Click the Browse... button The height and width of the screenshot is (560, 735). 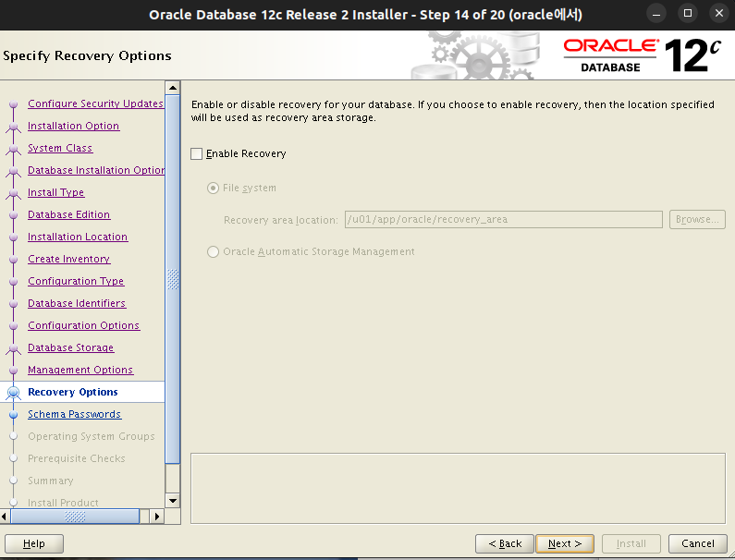click(697, 219)
